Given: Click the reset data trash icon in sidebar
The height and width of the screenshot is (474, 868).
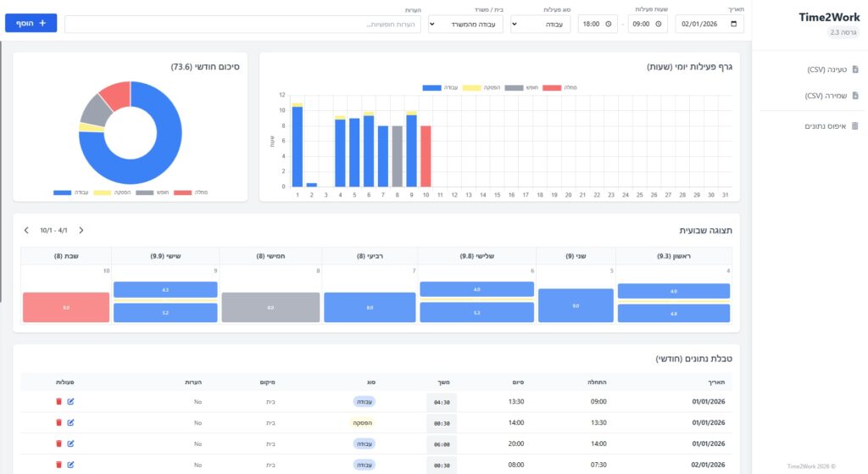Looking at the screenshot, I should 854,125.
